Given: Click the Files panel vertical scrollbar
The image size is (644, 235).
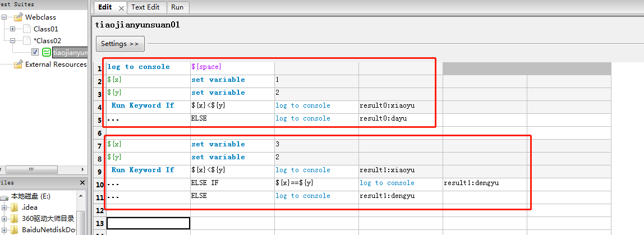Looking at the screenshot, I should 81,223.
